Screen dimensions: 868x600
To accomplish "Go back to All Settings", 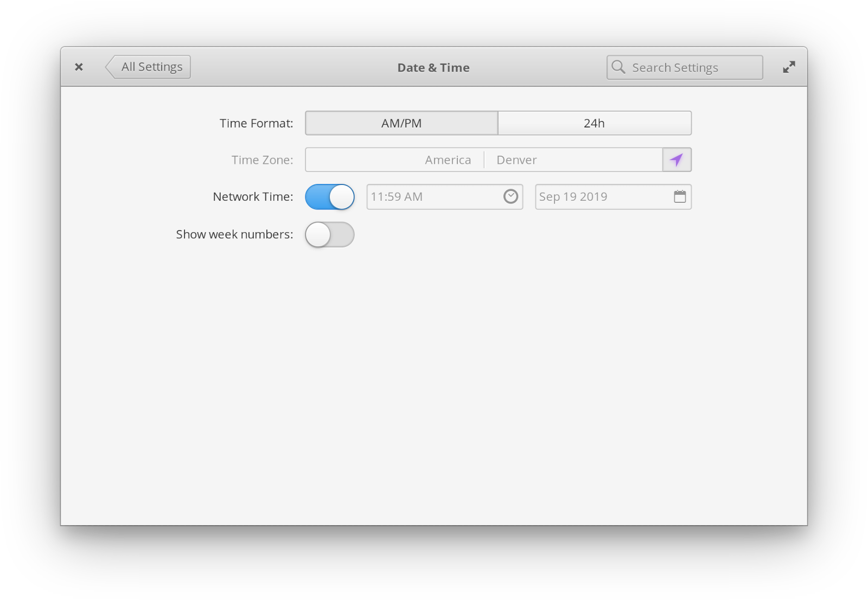I will (x=148, y=66).
